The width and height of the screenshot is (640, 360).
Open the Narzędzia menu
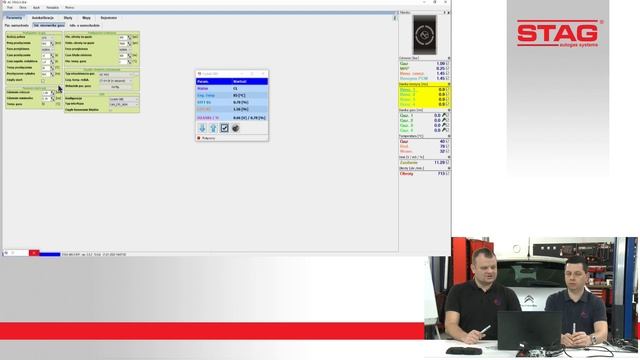[52, 7]
